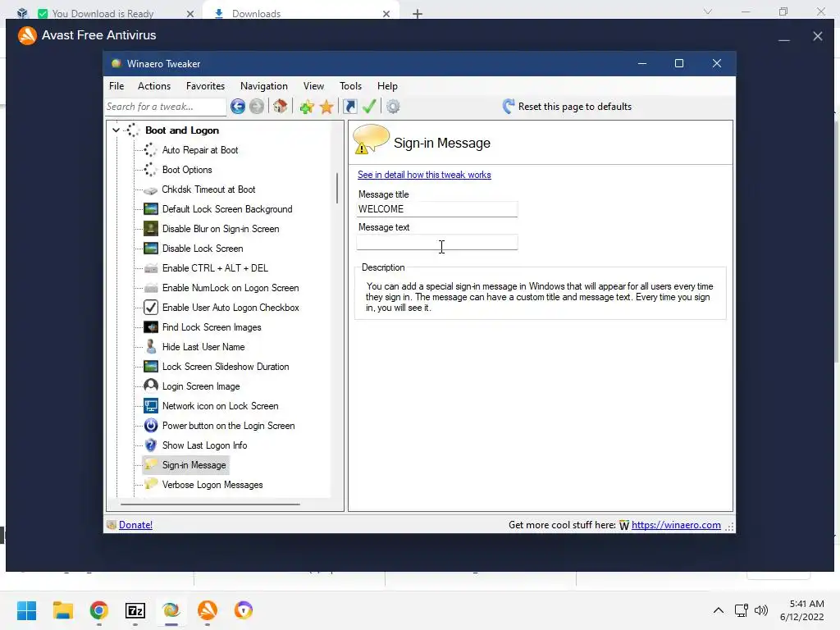This screenshot has width=840, height=630.
Task: Click the tree panel horizontal scrollbar
Action: coord(210,504)
